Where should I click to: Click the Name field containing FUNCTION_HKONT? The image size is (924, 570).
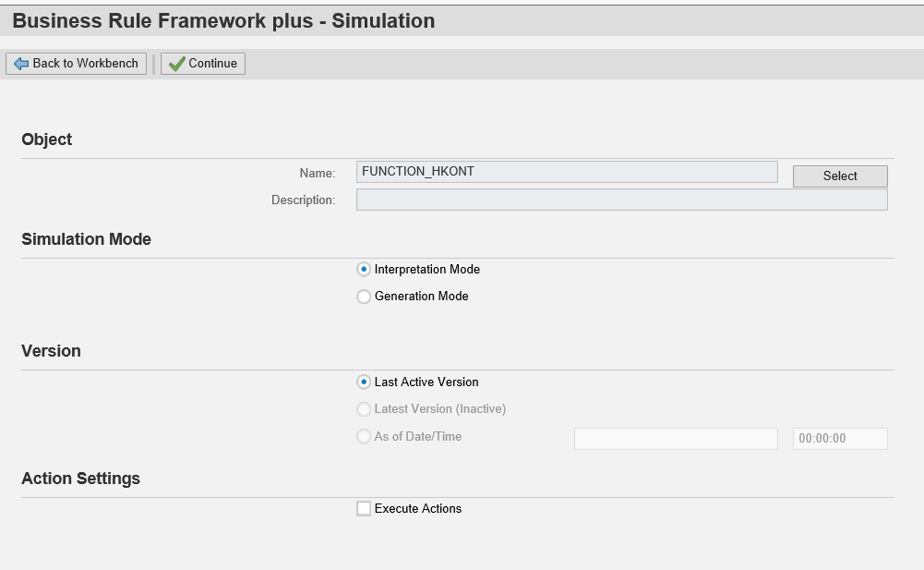point(567,172)
